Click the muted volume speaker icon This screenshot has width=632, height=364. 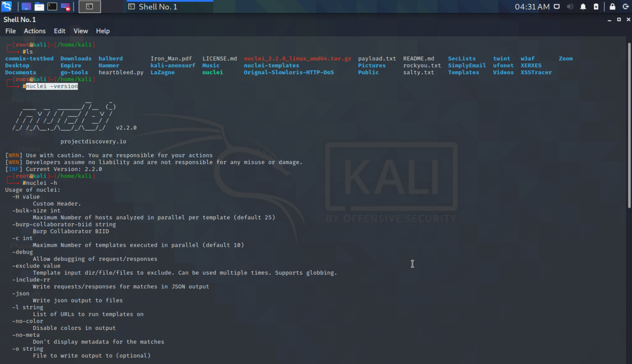[x=570, y=7]
